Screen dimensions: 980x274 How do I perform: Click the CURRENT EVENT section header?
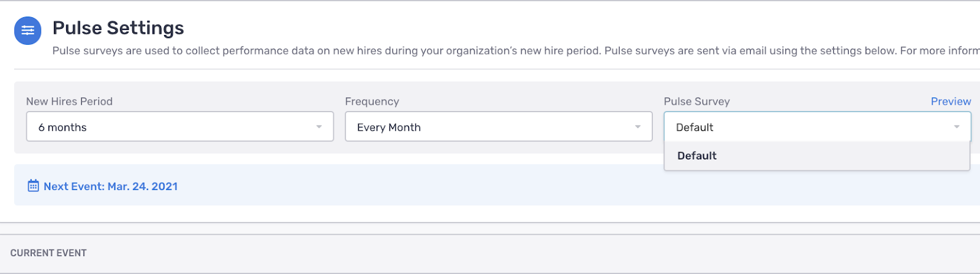(48, 253)
